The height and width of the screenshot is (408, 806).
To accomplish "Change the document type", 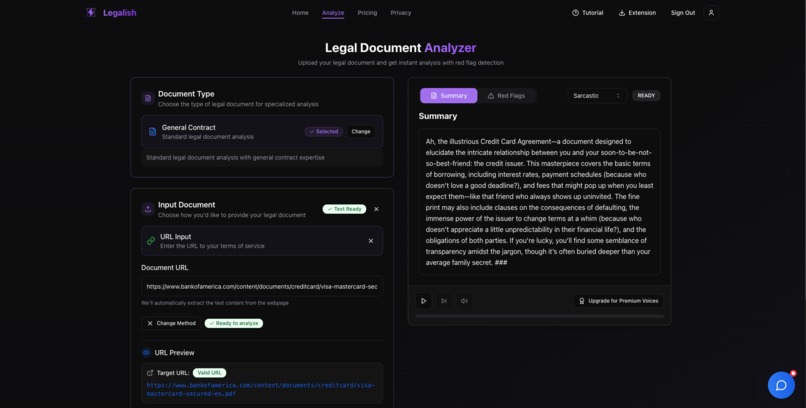I will (x=360, y=132).
